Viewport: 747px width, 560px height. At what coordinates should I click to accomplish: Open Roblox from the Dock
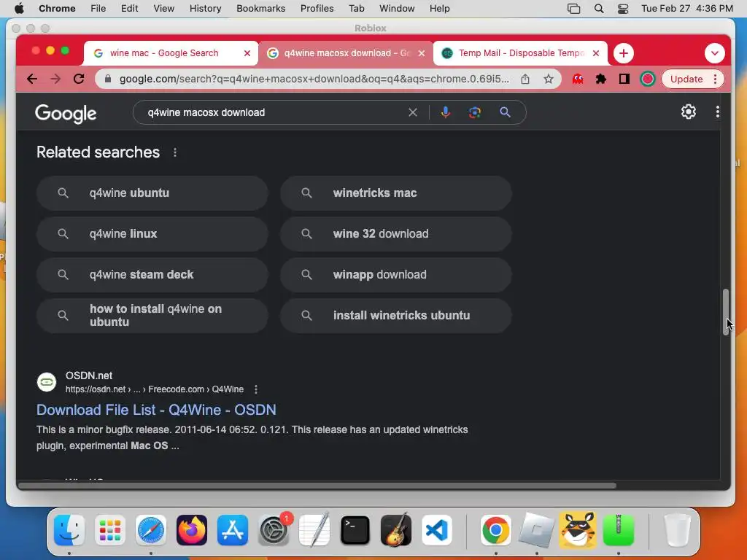click(536, 530)
